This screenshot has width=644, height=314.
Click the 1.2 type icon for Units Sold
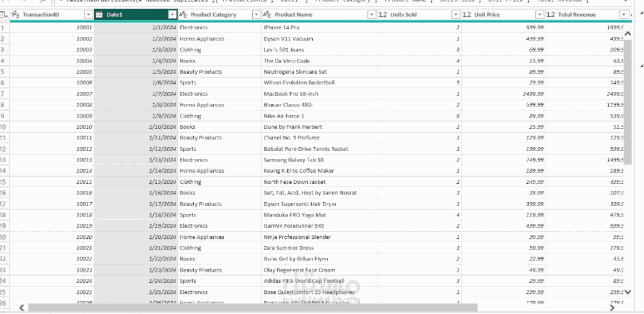tap(383, 15)
